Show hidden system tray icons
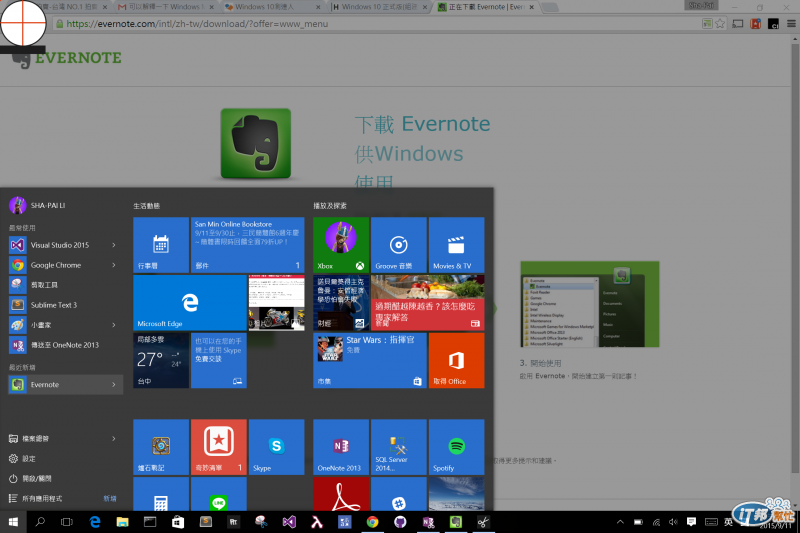Viewport: 800px width, 533px height. pos(620,522)
